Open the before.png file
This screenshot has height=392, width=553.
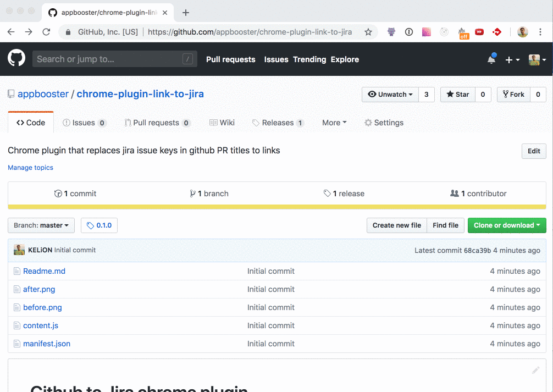pyautogui.click(x=42, y=307)
